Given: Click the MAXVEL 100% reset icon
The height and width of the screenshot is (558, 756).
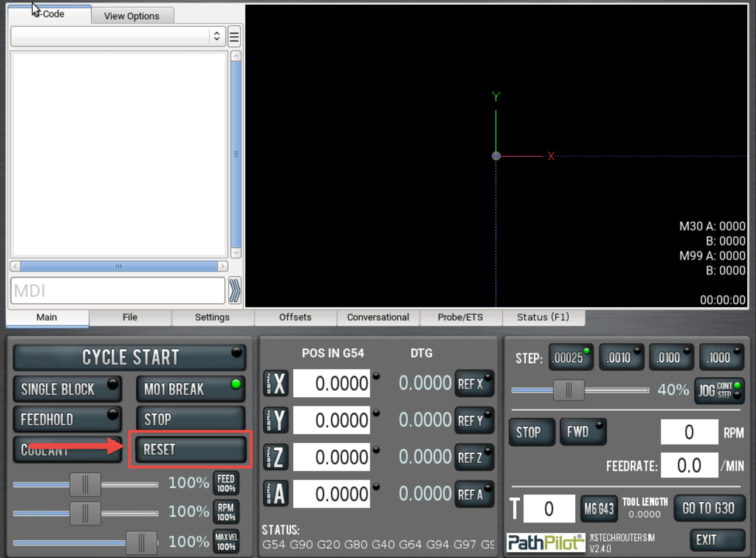Looking at the screenshot, I should tap(226, 542).
